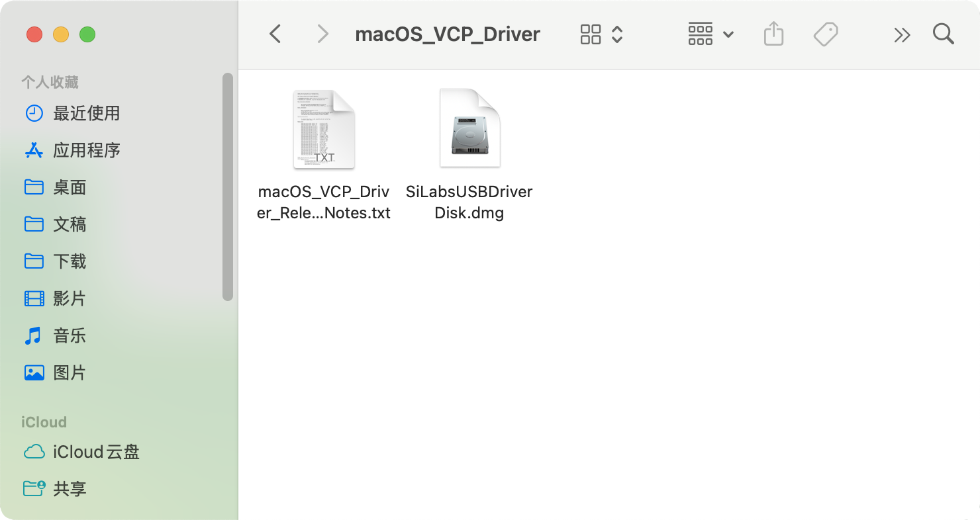Viewport: 980px width, 520px height.
Task: Select SiLabsUSBDriverDisk.dmg disk image
Action: click(469, 155)
